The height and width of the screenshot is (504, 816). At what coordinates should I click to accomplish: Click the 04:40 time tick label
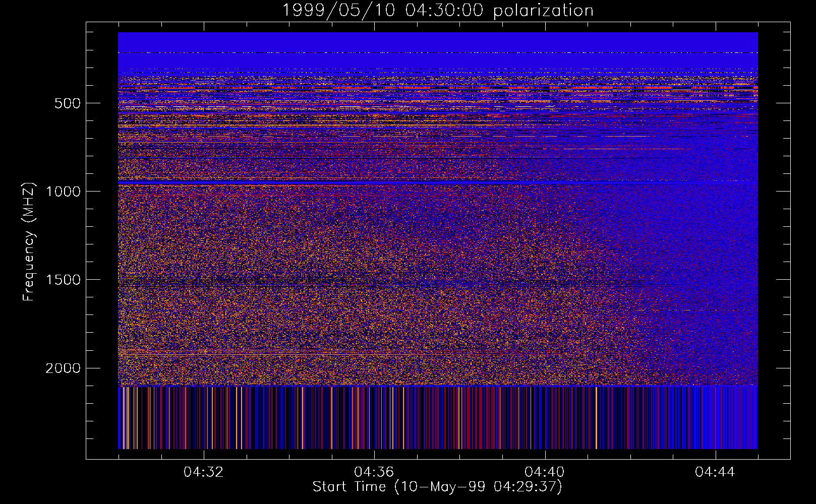coord(545,472)
